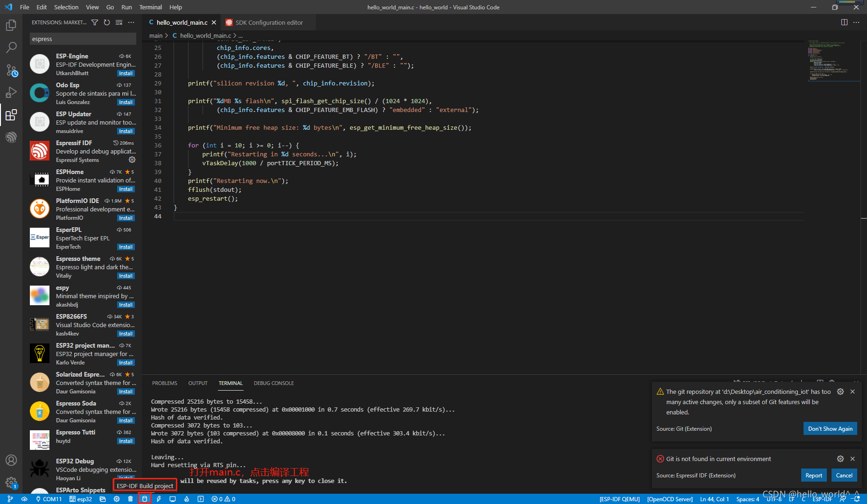Image resolution: width=867 pixels, height=504 pixels.
Task: Click Don't Show Again button
Action: click(x=830, y=429)
